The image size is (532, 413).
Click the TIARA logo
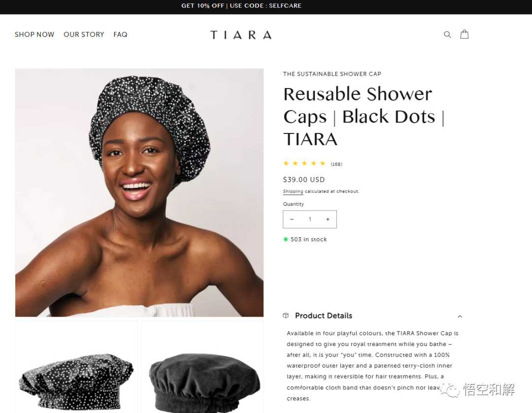tap(241, 35)
